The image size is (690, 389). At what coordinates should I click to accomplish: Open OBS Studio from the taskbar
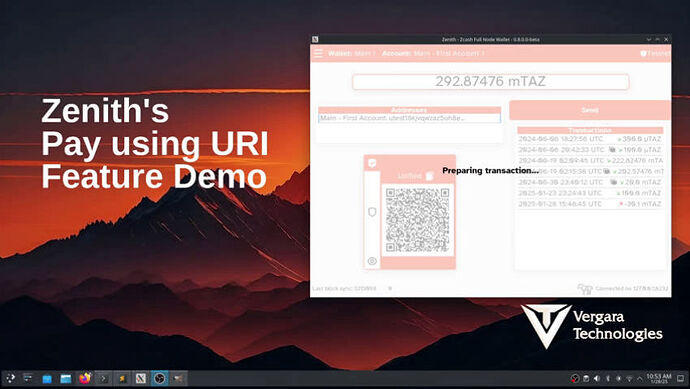pos(160,378)
